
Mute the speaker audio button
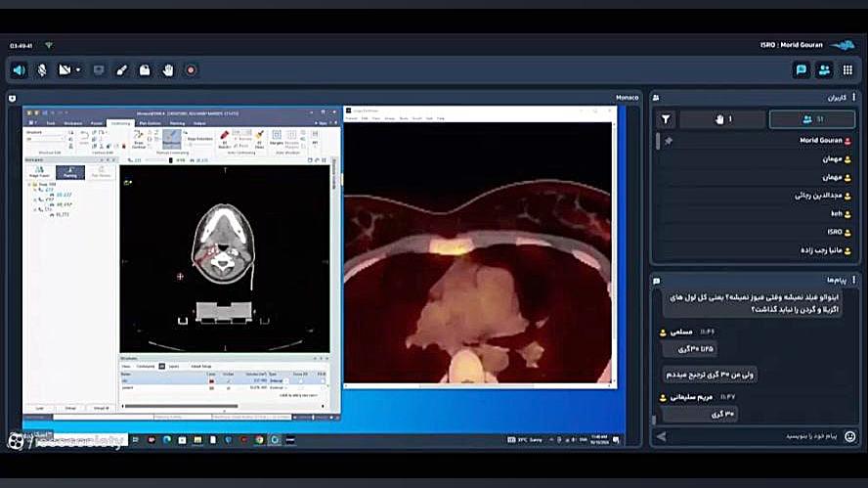(x=19, y=70)
